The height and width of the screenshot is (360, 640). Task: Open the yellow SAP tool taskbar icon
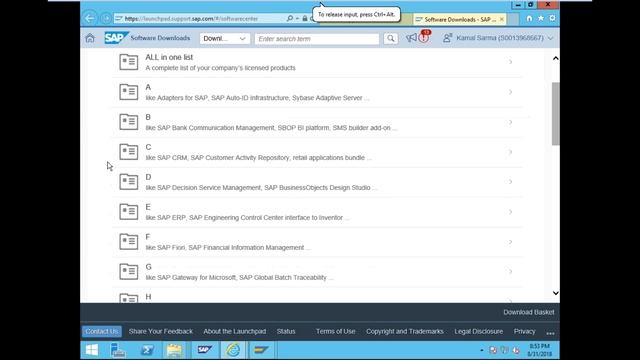(x=261, y=350)
